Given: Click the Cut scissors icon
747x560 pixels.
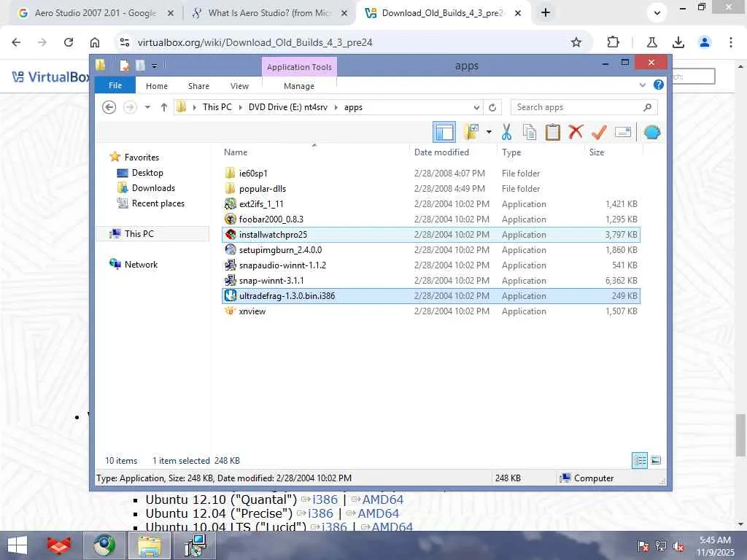Looking at the screenshot, I should click(506, 132).
